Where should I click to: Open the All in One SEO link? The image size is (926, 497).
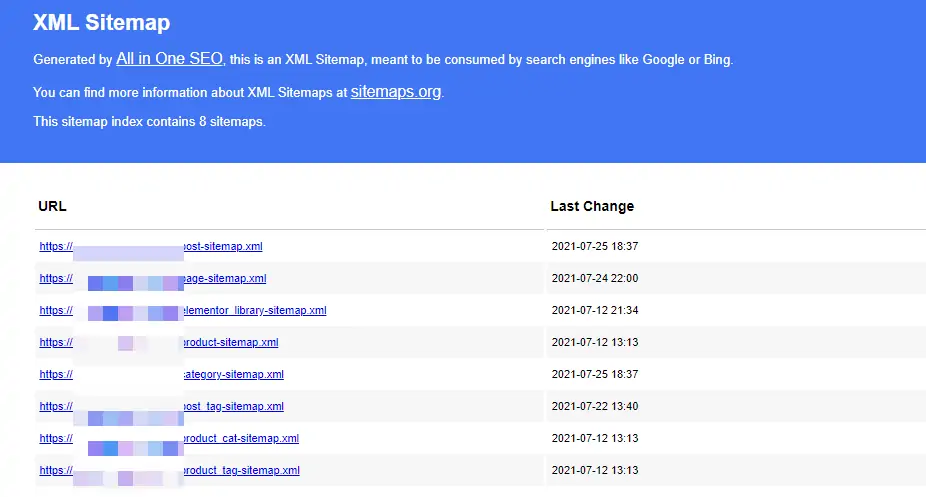coord(169,59)
